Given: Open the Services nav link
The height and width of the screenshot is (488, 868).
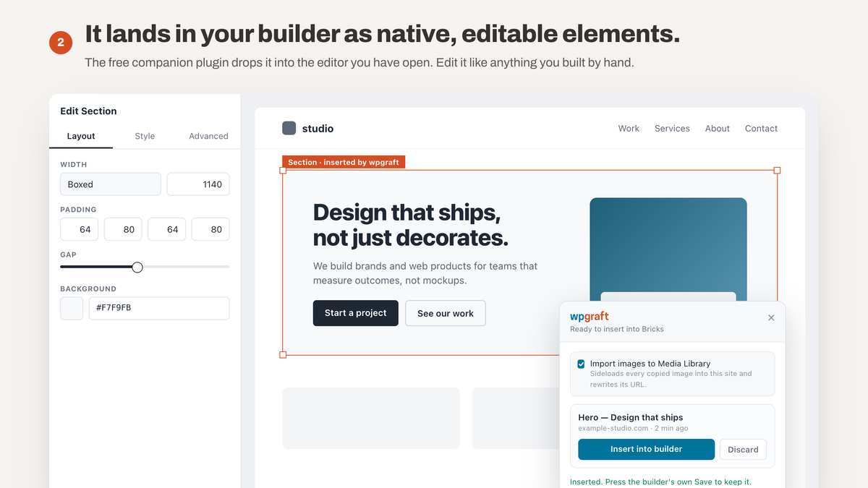Looking at the screenshot, I should 672,129.
